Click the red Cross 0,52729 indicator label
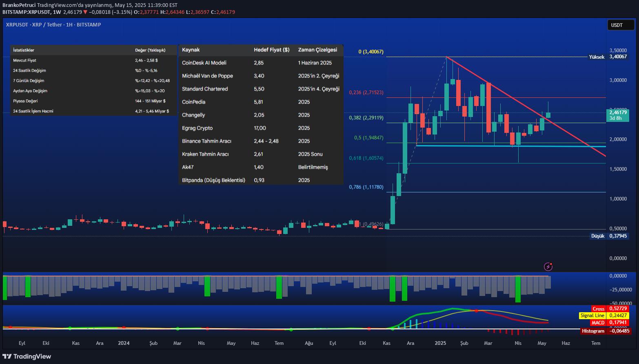This screenshot has height=364, width=639. click(x=610, y=309)
